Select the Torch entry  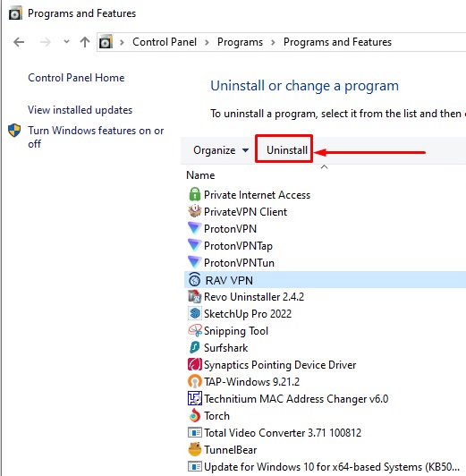[216, 415]
